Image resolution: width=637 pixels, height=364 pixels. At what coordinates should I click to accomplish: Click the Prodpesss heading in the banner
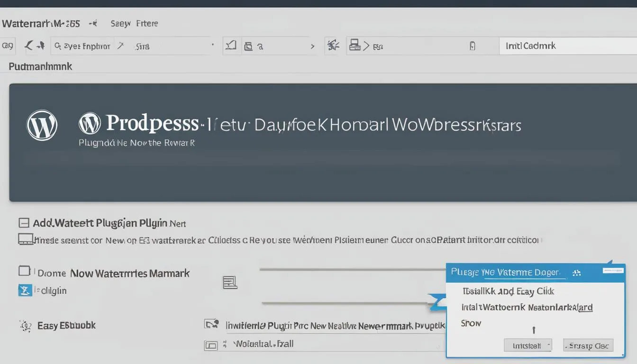[152, 123]
